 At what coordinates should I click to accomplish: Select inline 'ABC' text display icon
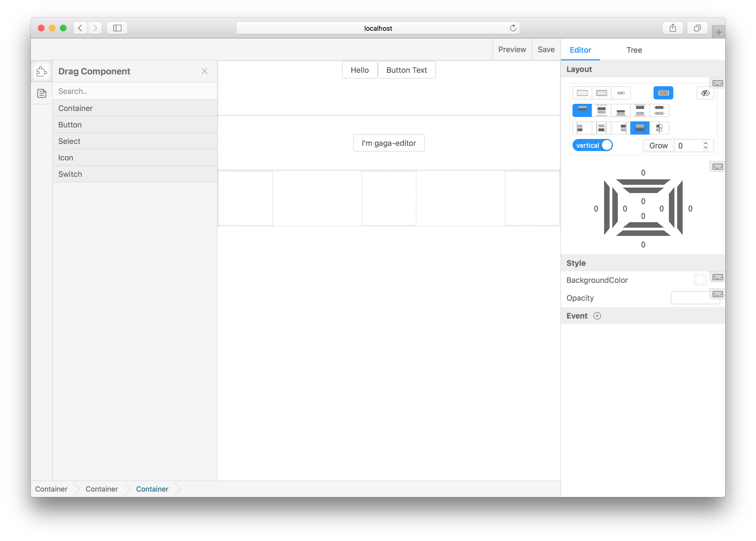[x=621, y=93]
